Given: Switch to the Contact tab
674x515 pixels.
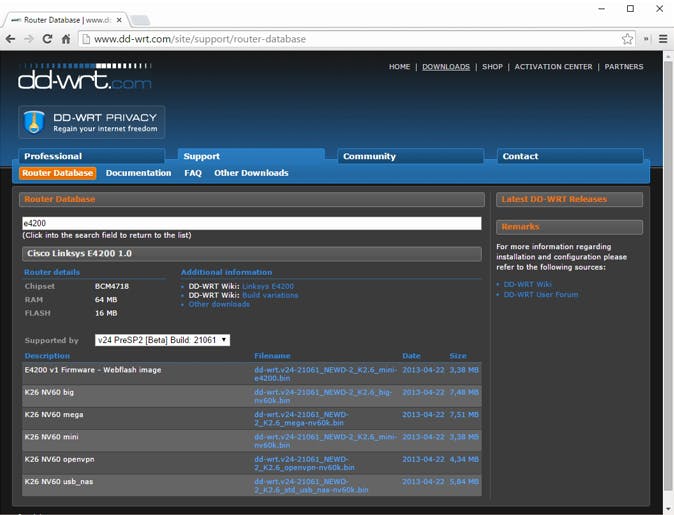Looking at the screenshot, I should pyautogui.click(x=570, y=156).
